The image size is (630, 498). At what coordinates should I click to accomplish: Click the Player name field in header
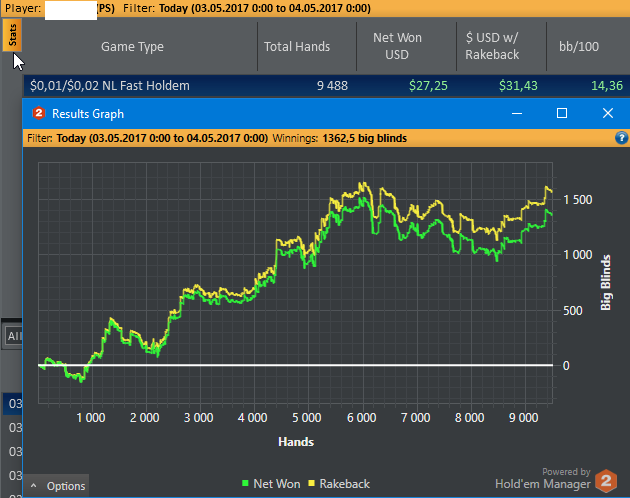[x=71, y=9]
